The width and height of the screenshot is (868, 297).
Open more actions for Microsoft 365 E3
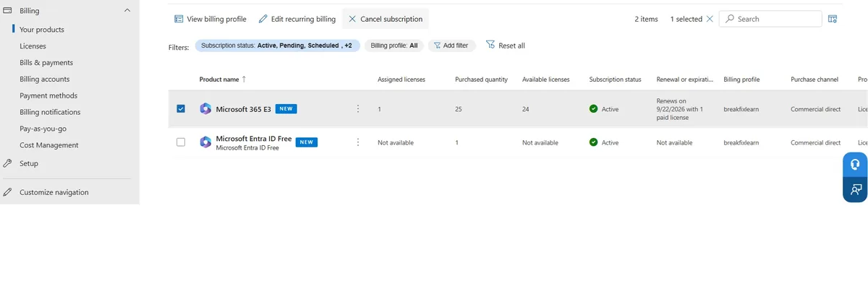click(x=357, y=109)
